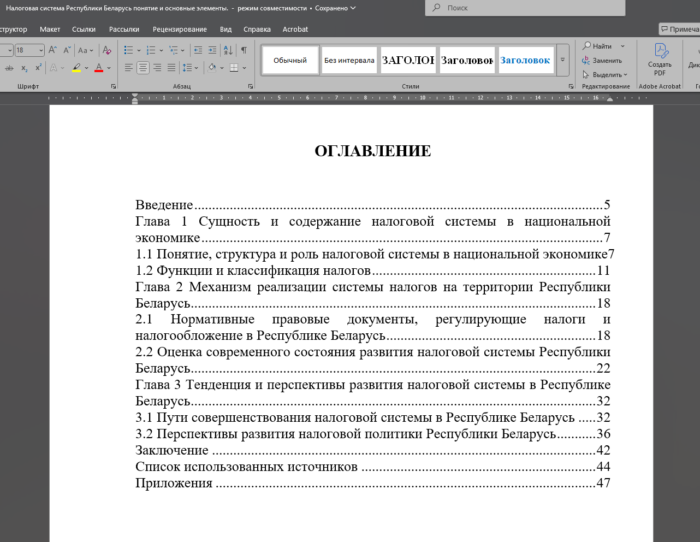Viewport: 700px width, 542px height.
Task: Apply the blue Заголовок style
Action: point(526,60)
